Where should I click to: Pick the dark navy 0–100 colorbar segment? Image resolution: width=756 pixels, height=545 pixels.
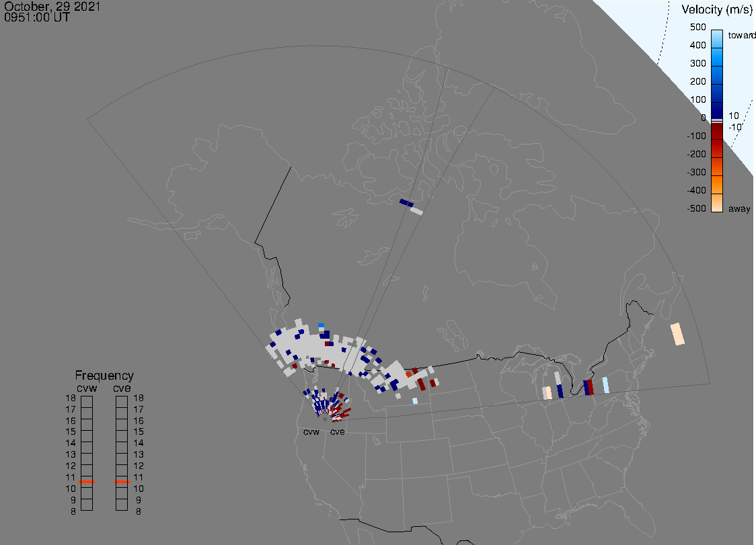pyautogui.click(x=717, y=110)
